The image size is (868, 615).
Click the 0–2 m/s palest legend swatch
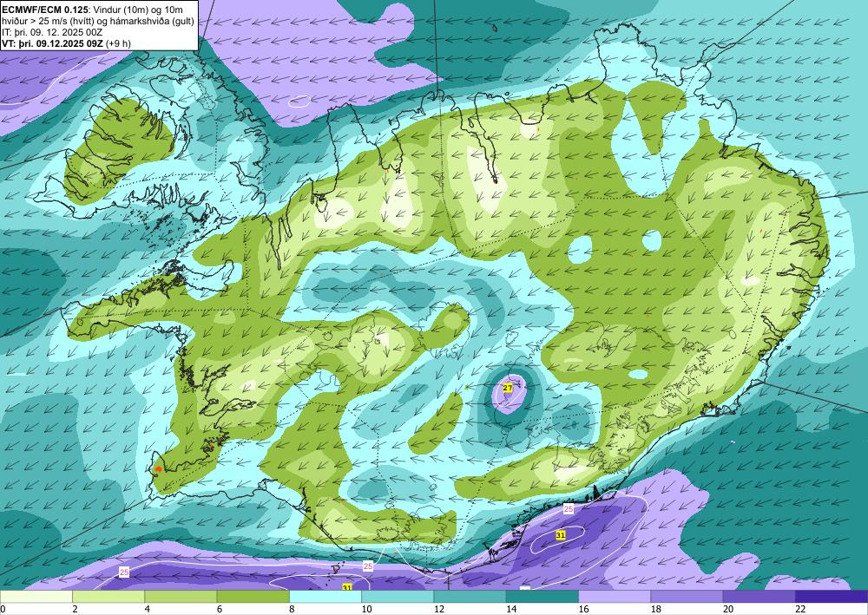point(36,597)
